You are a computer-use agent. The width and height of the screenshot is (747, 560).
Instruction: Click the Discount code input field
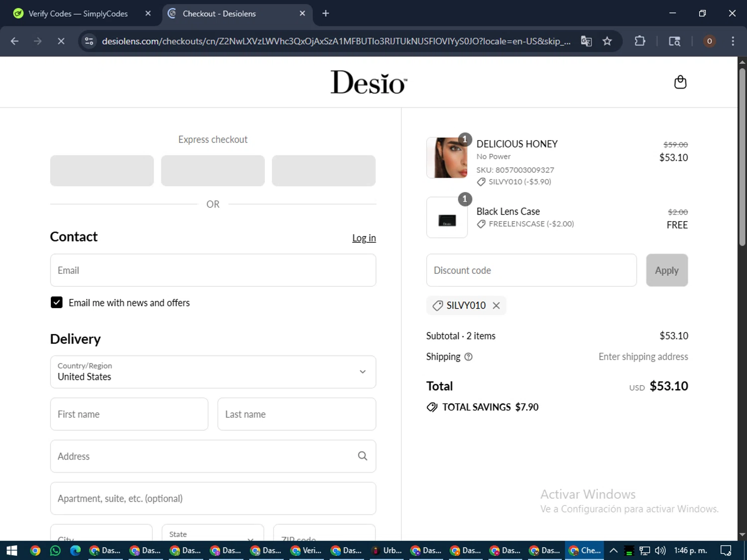coord(531,270)
